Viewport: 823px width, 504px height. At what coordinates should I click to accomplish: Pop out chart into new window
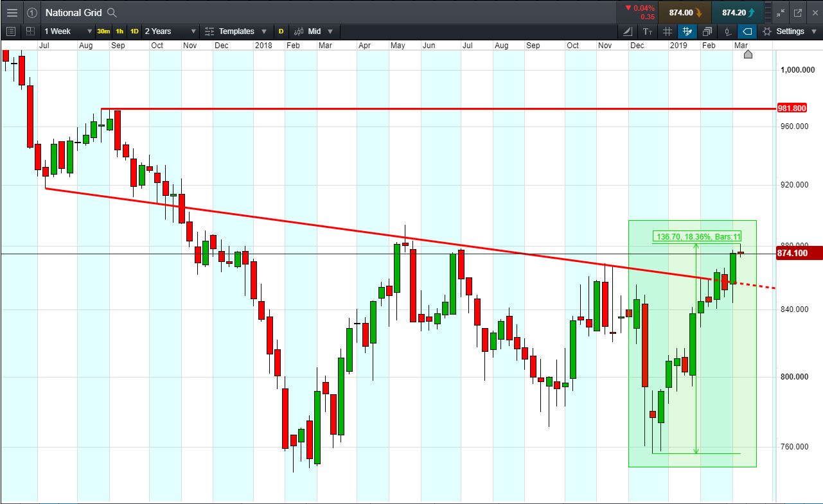coord(798,12)
